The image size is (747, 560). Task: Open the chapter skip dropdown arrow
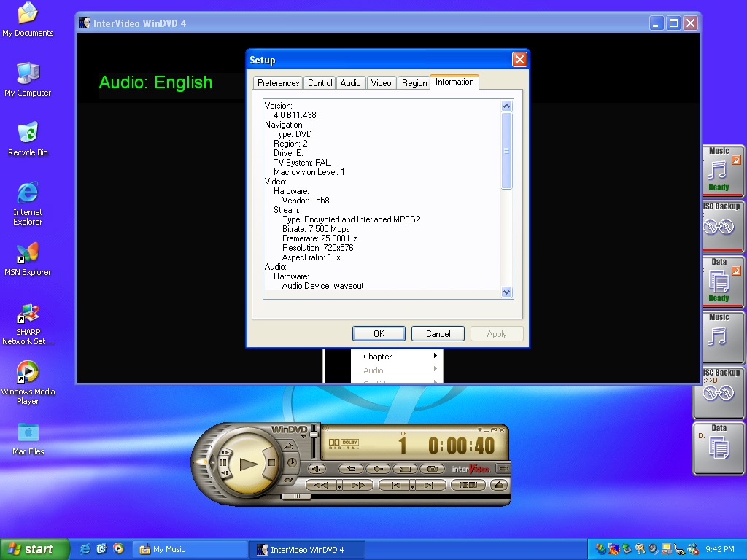tap(412, 486)
